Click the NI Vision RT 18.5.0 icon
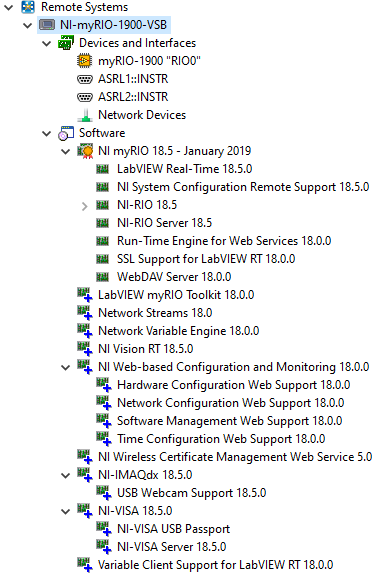The height and width of the screenshot is (576, 384). tap(85, 349)
